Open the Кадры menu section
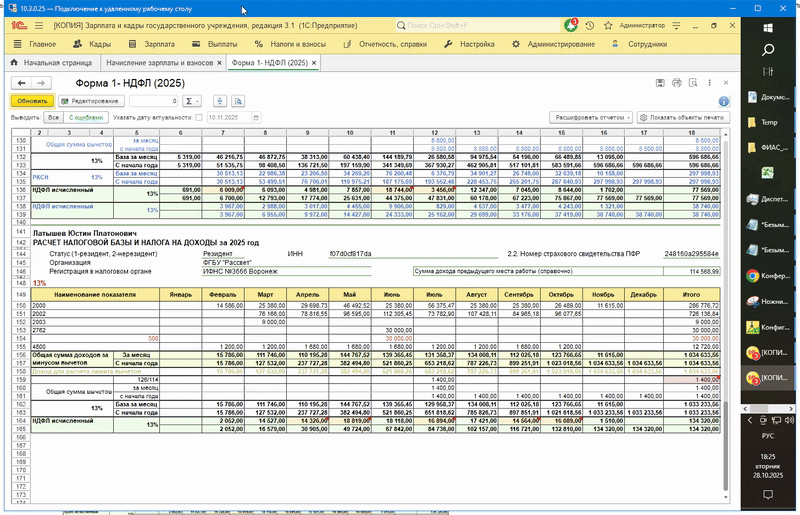Image resolution: width=800 pixels, height=515 pixels. [x=92, y=44]
